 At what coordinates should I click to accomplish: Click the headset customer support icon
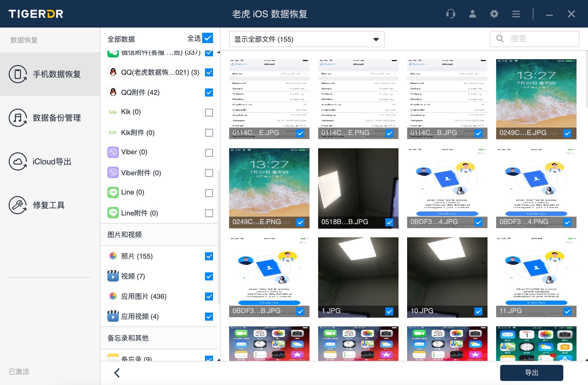(451, 14)
